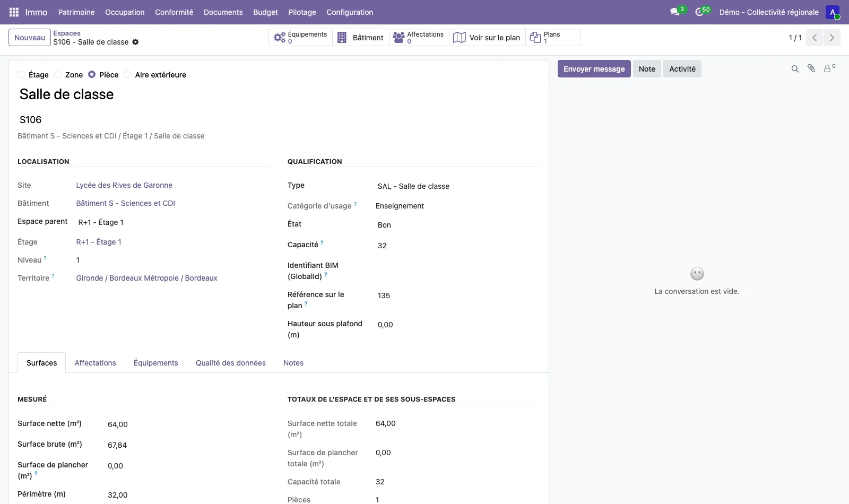Edit the Surface nette field 64,00
The width and height of the screenshot is (849, 504).
pos(188,424)
